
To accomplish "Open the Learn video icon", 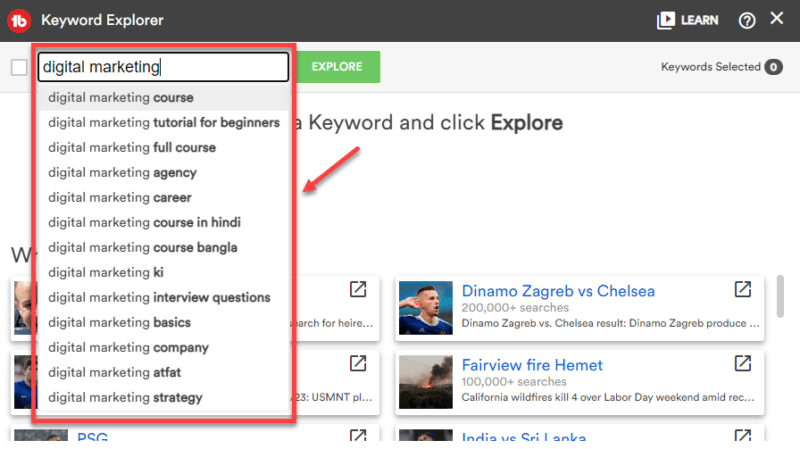I will click(x=667, y=20).
